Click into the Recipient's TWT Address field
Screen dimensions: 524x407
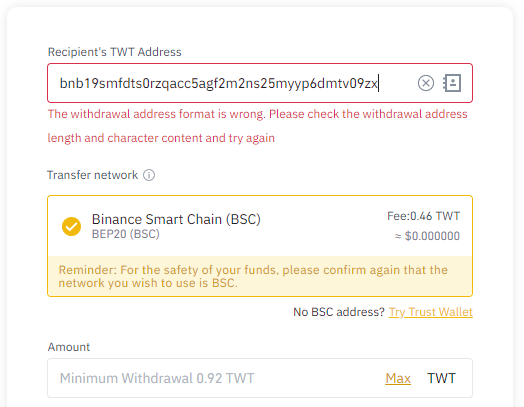coord(260,83)
